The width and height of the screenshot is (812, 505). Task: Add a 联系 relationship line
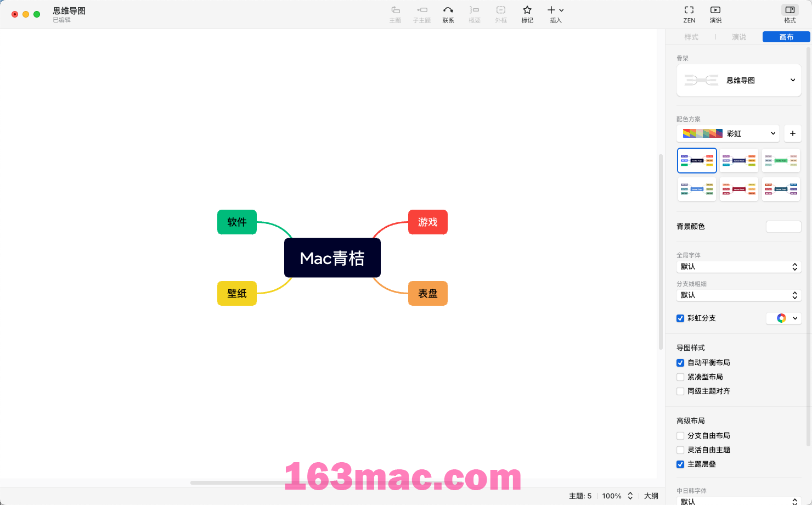(x=448, y=14)
